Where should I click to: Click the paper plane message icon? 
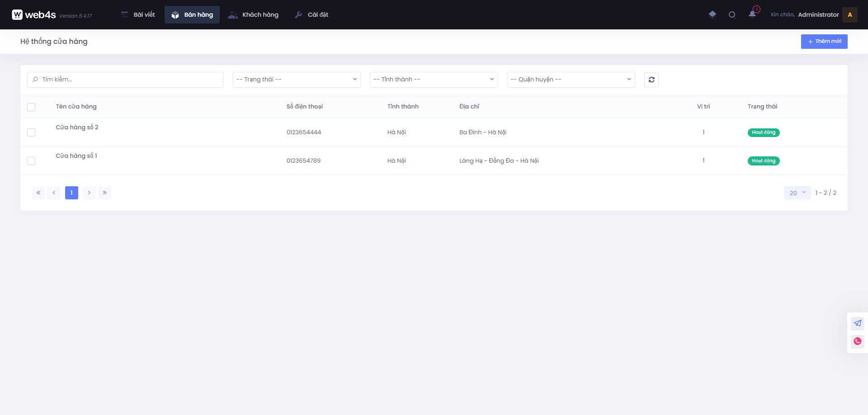click(x=857, y=323)
